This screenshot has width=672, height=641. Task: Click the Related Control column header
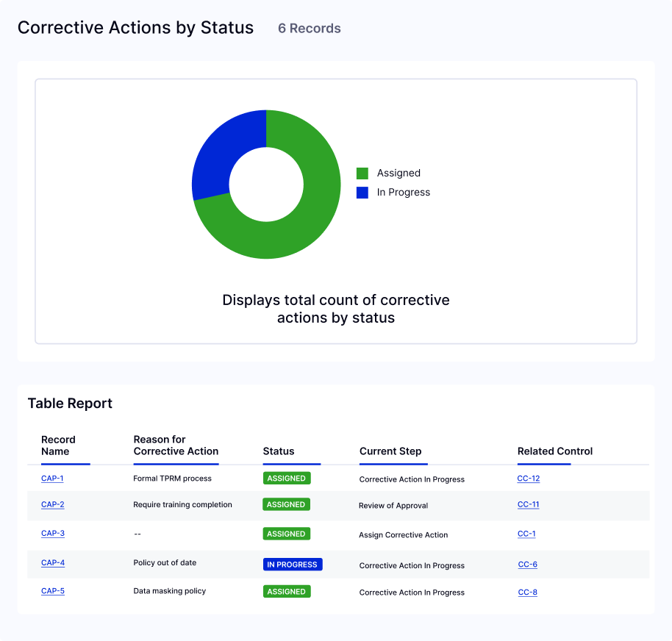[554, 451]
